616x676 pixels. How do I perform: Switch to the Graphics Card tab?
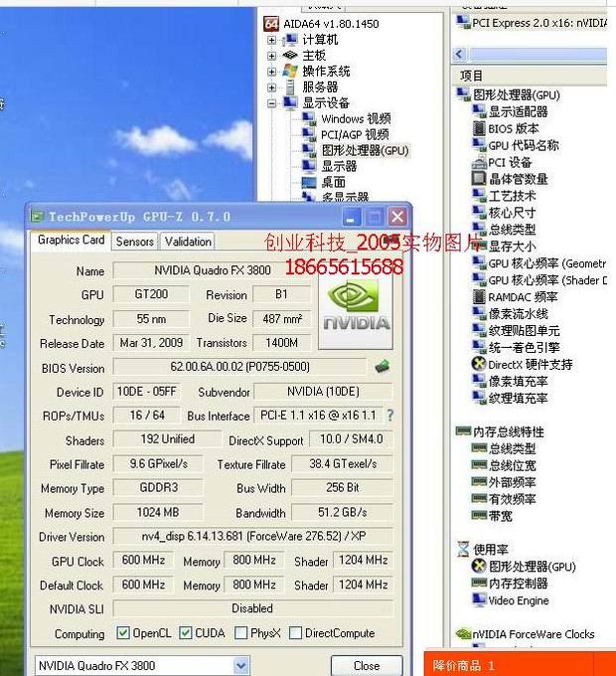click(x=72, y=240)
